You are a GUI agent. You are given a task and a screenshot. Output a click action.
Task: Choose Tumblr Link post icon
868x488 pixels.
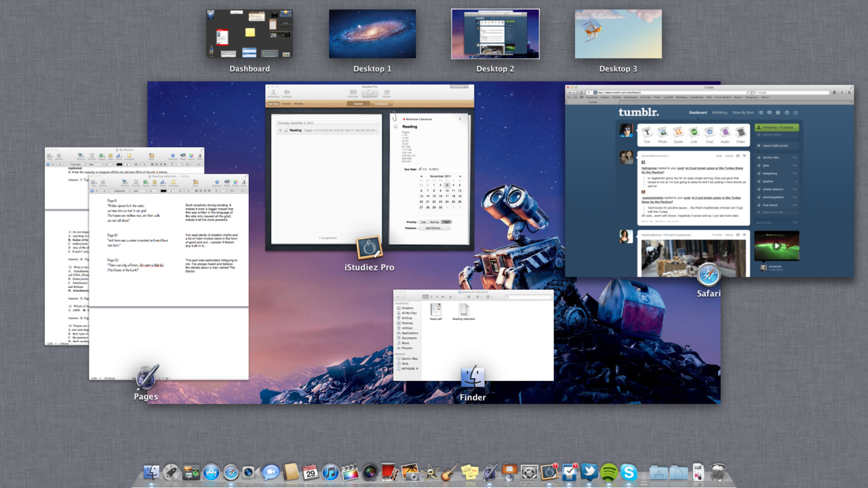pos(694,135)
